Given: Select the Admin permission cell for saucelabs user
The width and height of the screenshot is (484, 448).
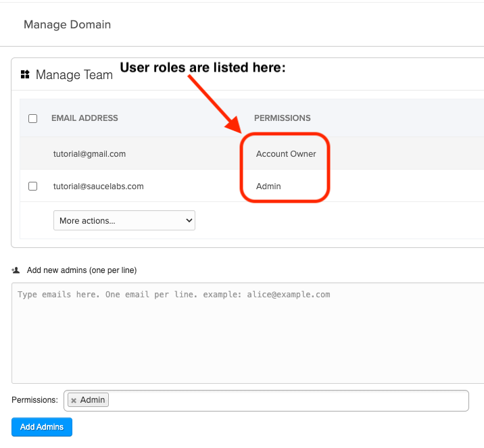Looking at the screenshot, I should point(268,186).
